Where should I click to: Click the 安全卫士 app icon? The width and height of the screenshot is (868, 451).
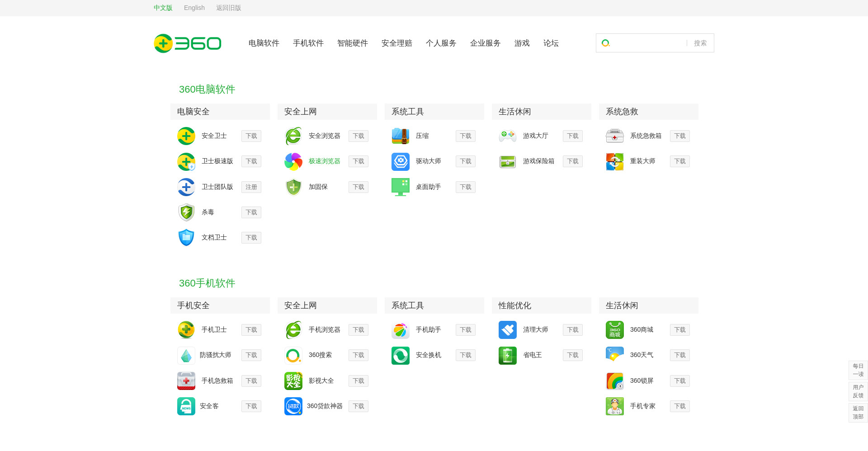[186, 136]
